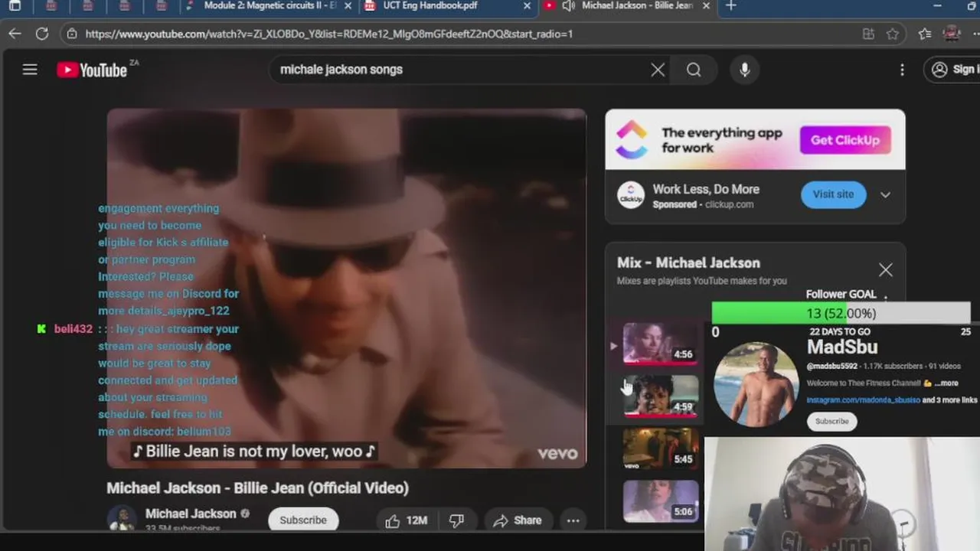Switch to the UCT Eng Handbook.pdf tab
This screenshot has width=980, height=551.
[448, 5]
